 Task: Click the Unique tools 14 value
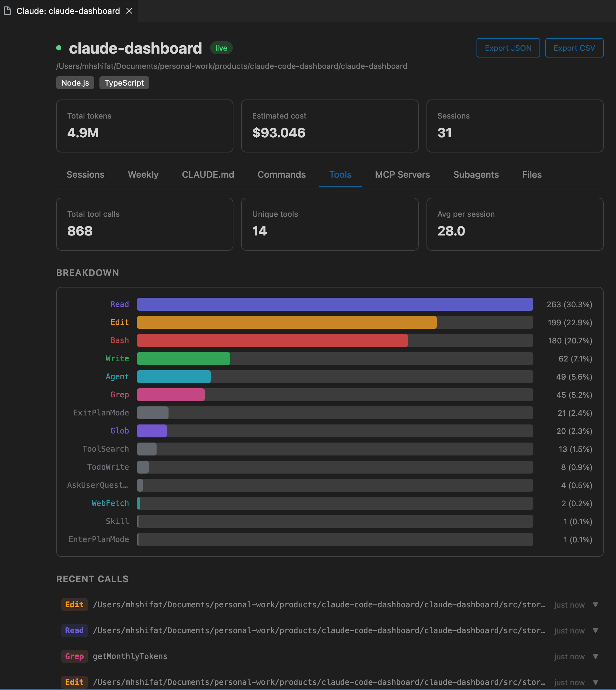259,231
